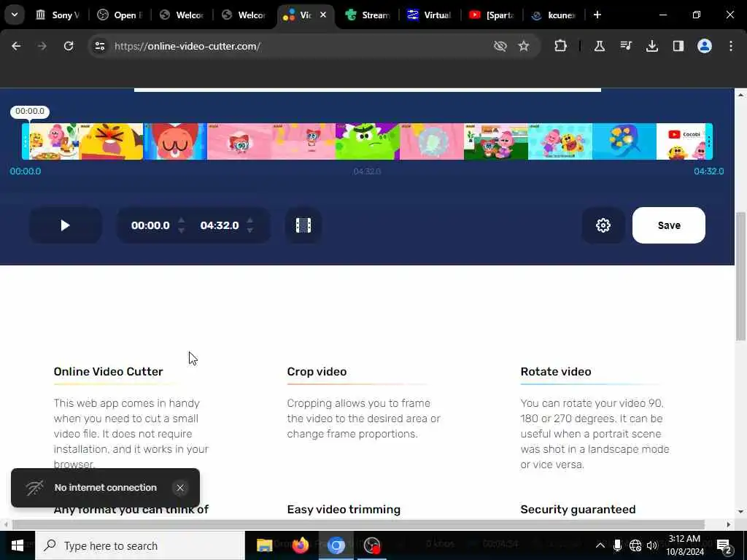Switch to the Stream tab
The image size is (747, 560).
click(368, 15)
